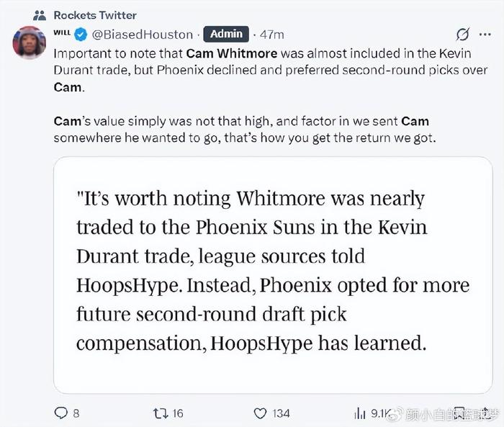Image resolution: width=504 pixels, height=427 pixels.
Task: Open the Rockets Twitter community link
Action: [95, 15]
